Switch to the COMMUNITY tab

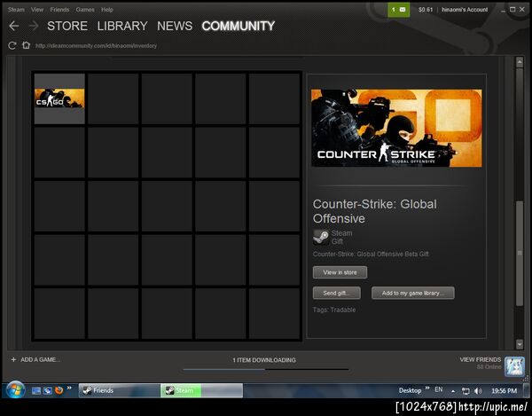pyautogui.click(x=239, y=26)
